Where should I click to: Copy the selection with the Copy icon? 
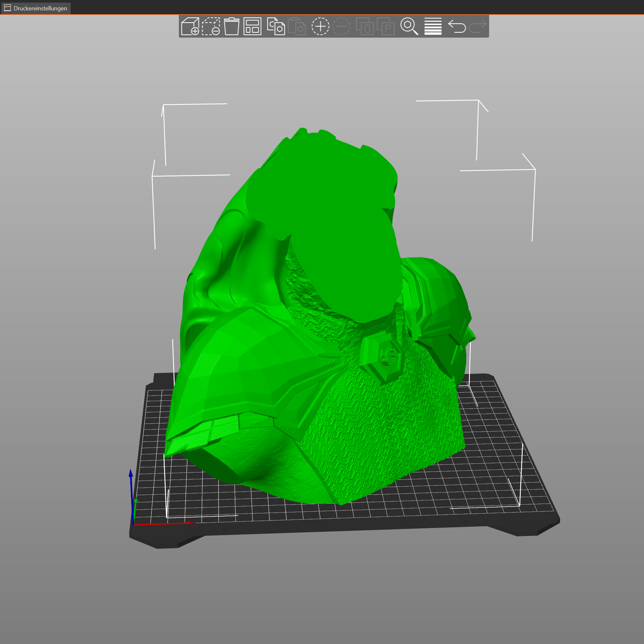tap(276, 26)
